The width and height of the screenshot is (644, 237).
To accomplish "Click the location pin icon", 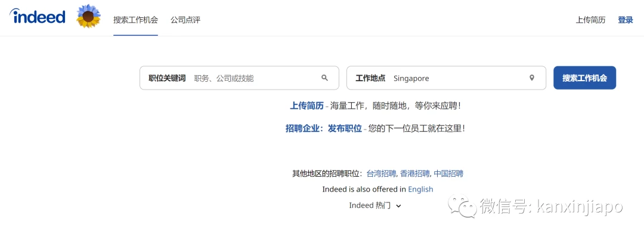I will 531,78.
